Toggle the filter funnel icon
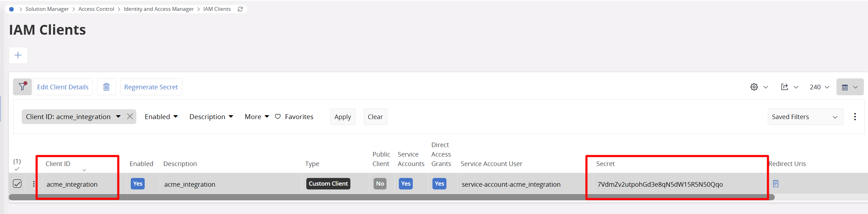Image resolution: width=868 pixels, height=214 pixels. click(x=22, y=87)
